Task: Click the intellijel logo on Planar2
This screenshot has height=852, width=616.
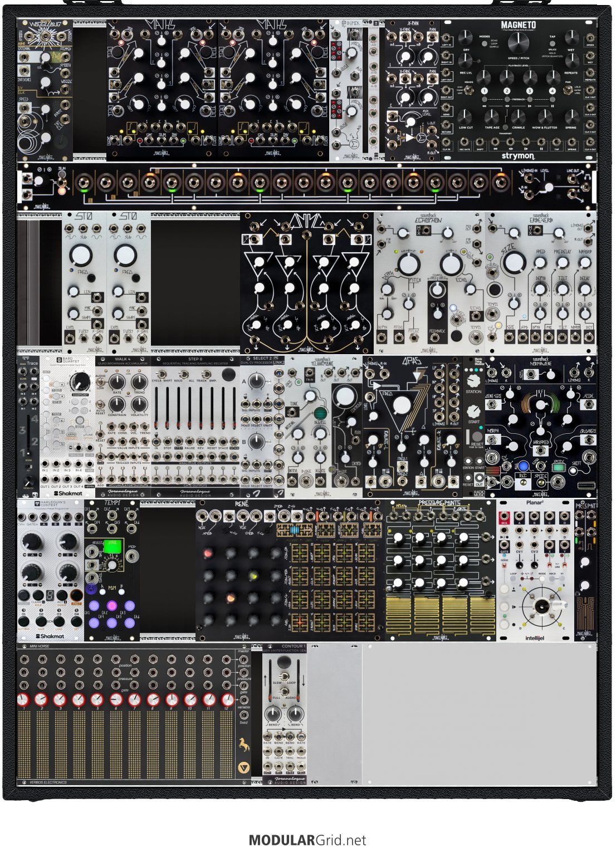Action: (x=535, y=638)
